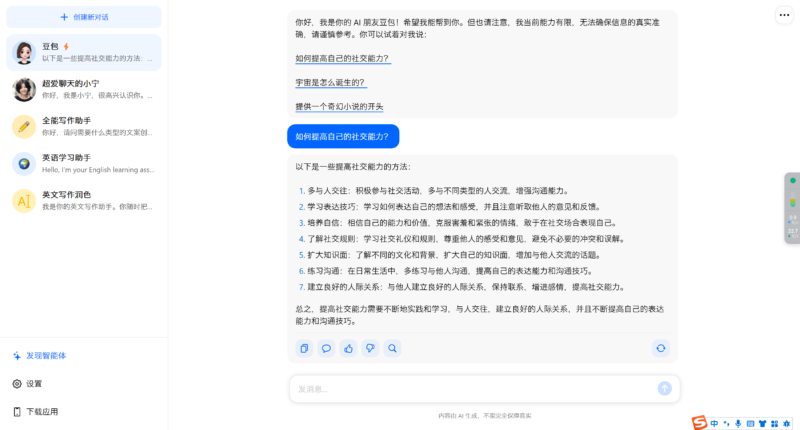
Task: Click list item 5 扩大知识面
Action: (450, 255)
